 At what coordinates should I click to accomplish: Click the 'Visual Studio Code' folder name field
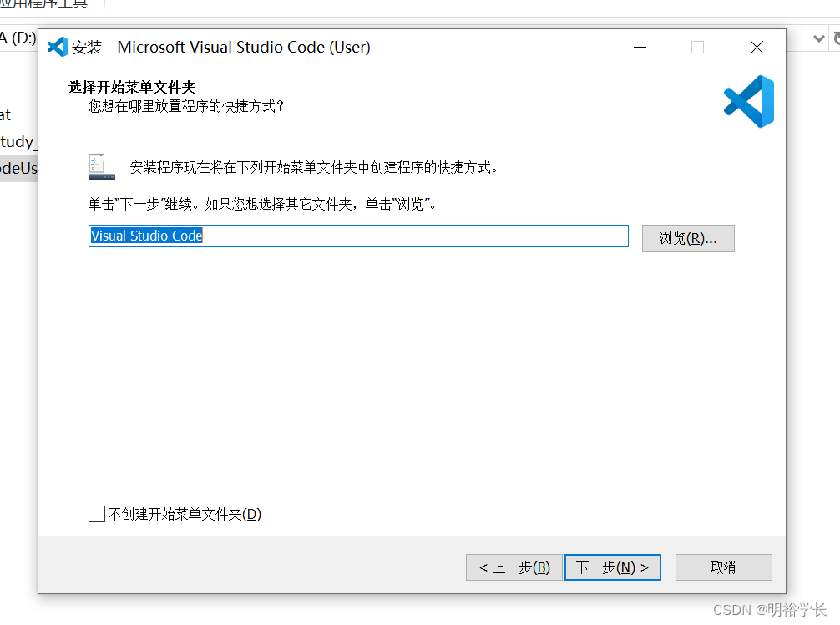(x=358, y=236)
